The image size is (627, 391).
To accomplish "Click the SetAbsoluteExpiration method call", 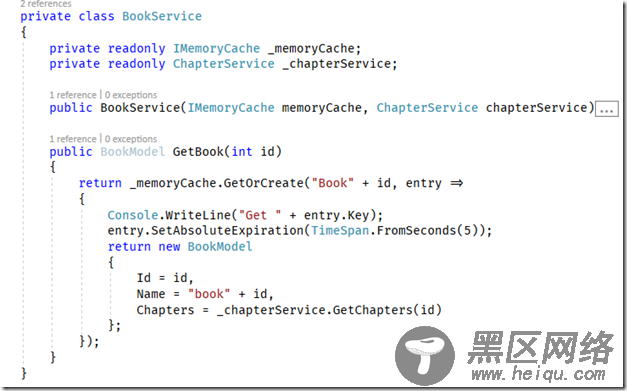I will click(x=227, y=231).
